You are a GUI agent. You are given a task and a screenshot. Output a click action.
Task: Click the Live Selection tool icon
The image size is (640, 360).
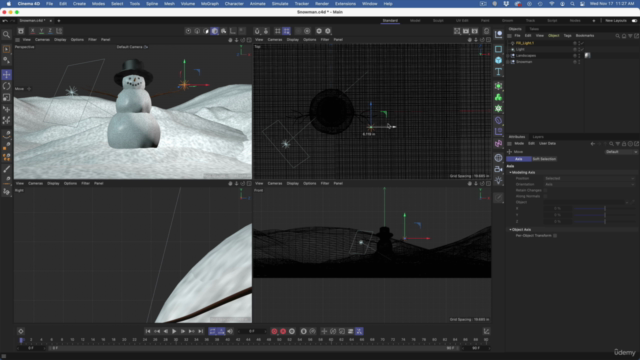(7, 49)
